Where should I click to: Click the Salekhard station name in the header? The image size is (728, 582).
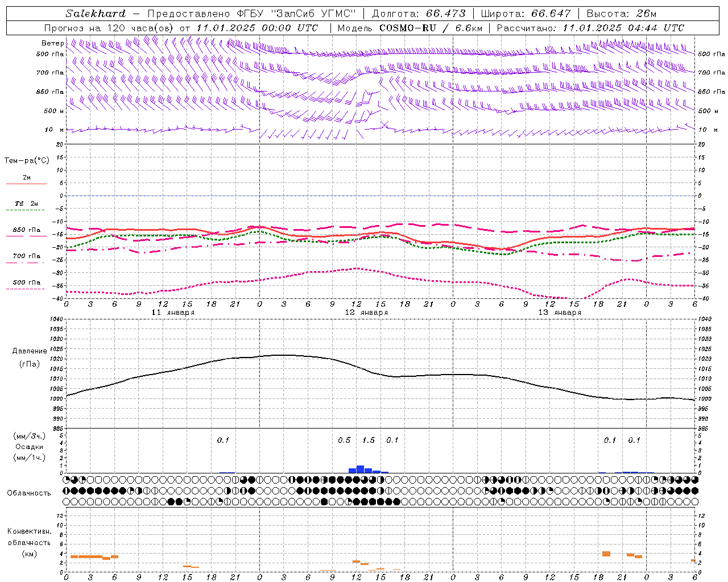pos(96,14)
